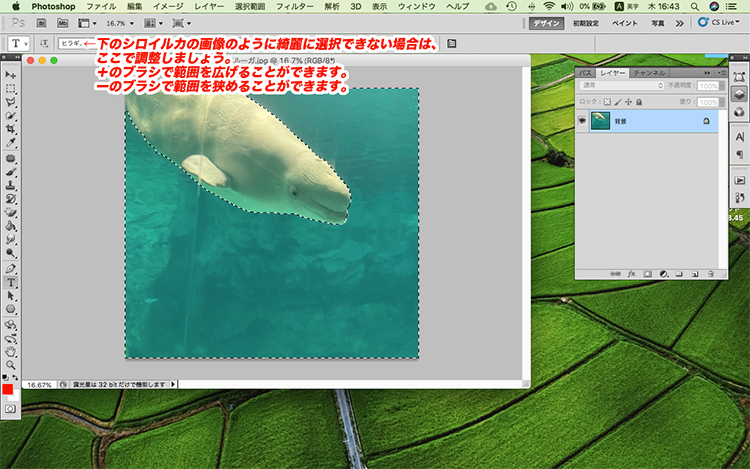The height and width of the screenshot is (469, 750).
Task: Expand the CS Live menu
Action: point(720,22)
